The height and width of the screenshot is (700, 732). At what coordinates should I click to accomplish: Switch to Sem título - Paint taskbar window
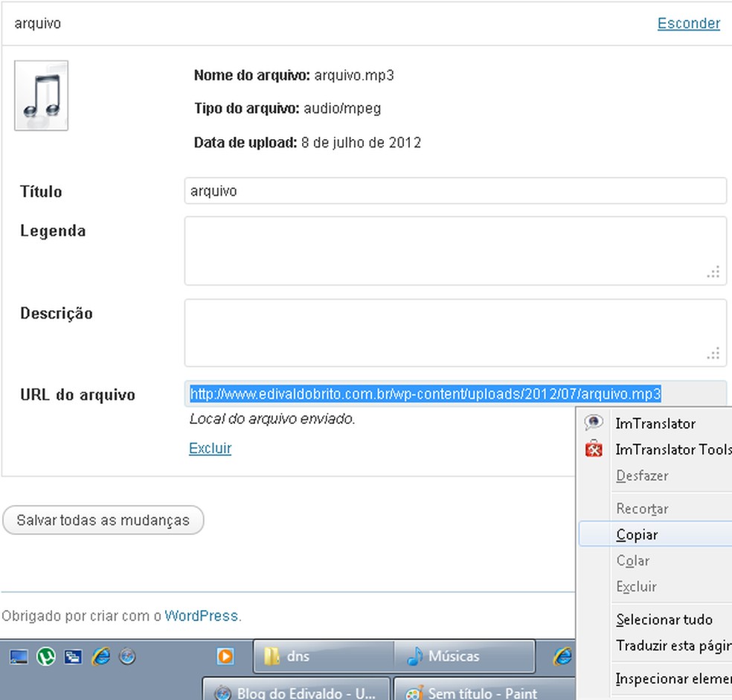484,690
